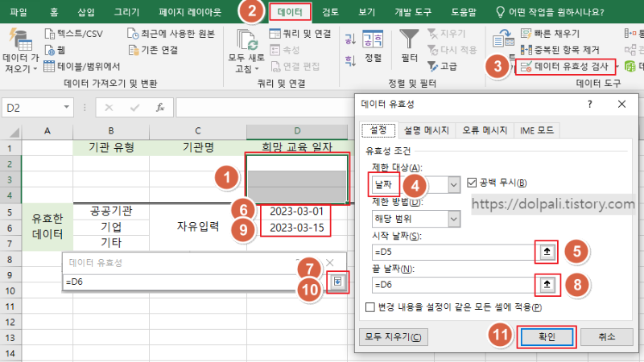Switch to 오류 메시지 dialog tab
644x362 pixels.
tap(485, 130)
